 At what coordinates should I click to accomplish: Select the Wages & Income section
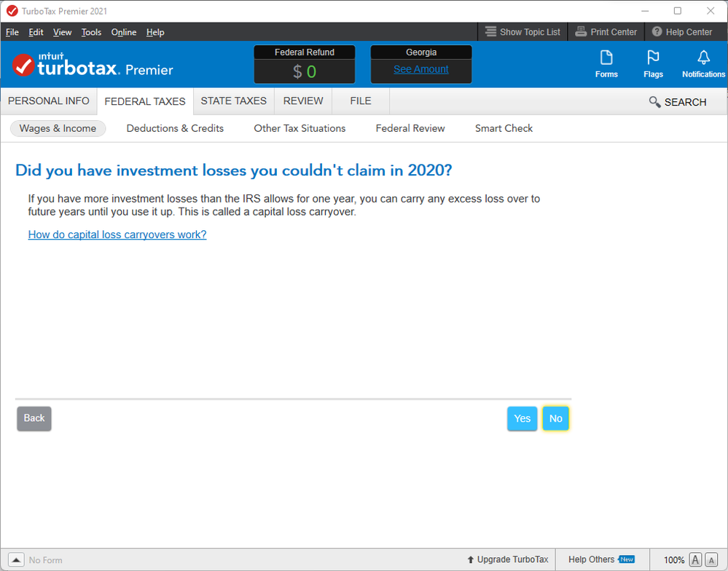pos(58,128)
